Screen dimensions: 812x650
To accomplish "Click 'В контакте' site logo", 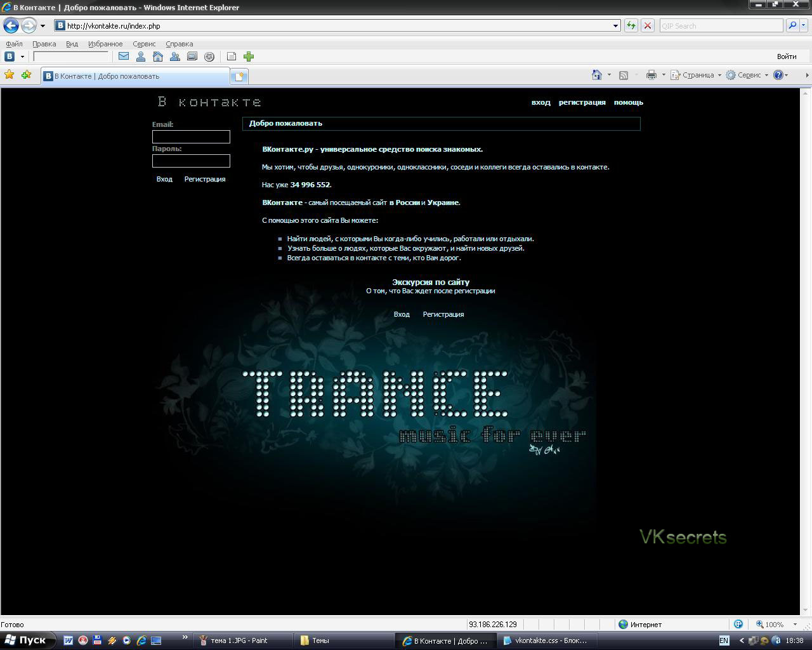I will (209, 102).
